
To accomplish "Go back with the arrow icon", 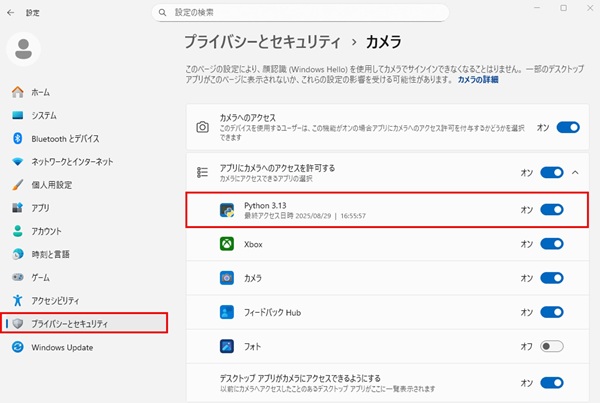I will click(x=10, y=13).
